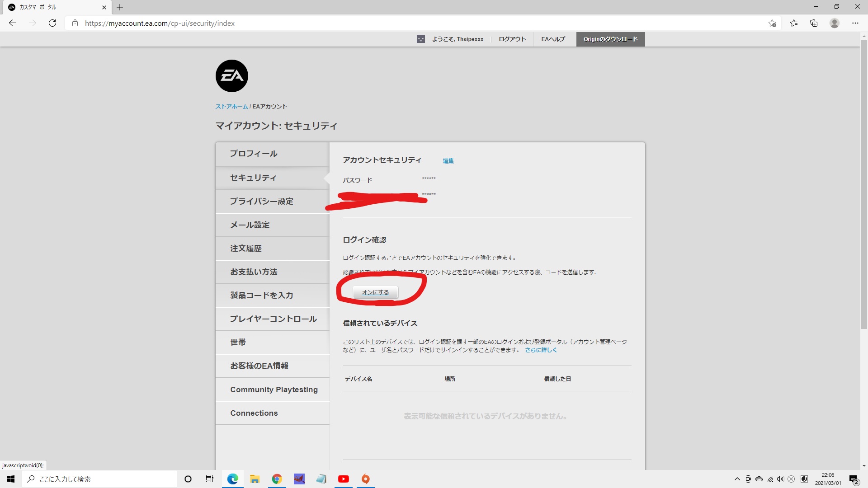Open EAヘルプ from the top bar
This screenshot has width=868, height=488.
tap(553, 39)
